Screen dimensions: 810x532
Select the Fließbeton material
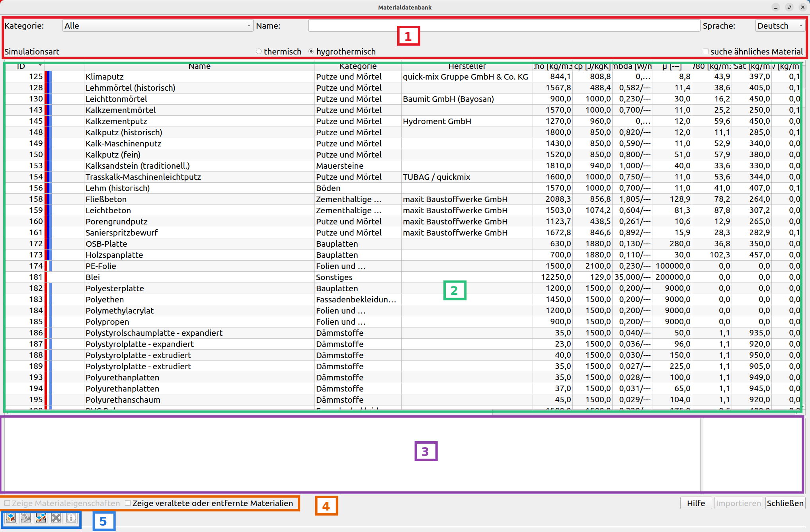(x=402, y=199)
